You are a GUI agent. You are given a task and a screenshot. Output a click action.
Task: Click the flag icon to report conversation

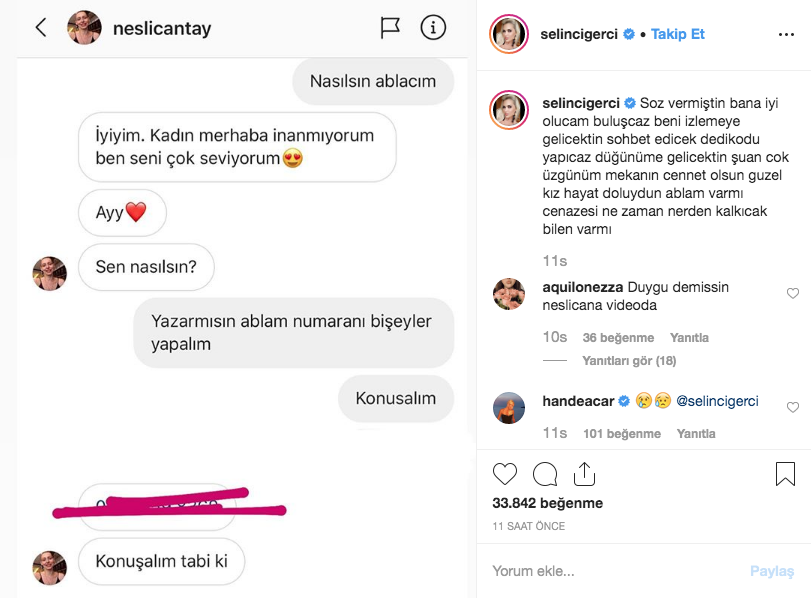point(389,28)
